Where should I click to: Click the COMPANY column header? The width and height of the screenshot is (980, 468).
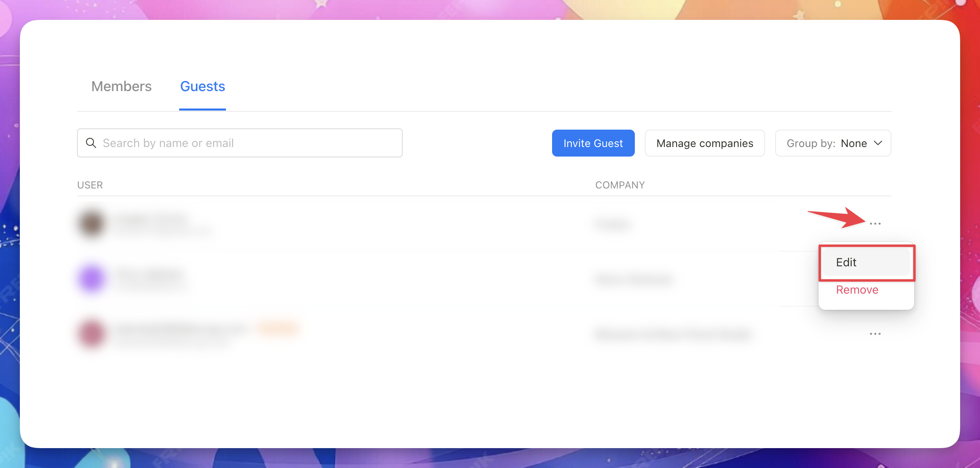click(x=620, y=185)
